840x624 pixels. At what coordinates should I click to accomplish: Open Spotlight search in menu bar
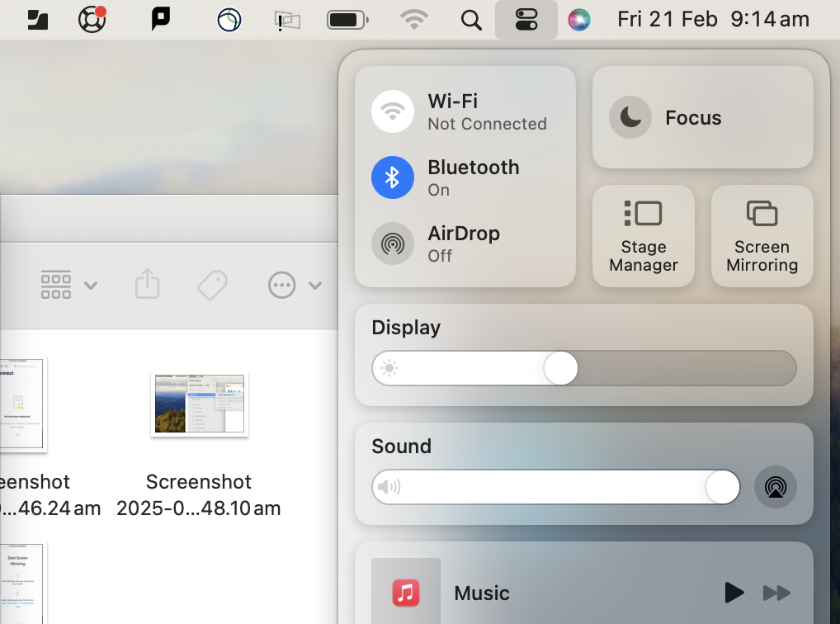(471, 20)
